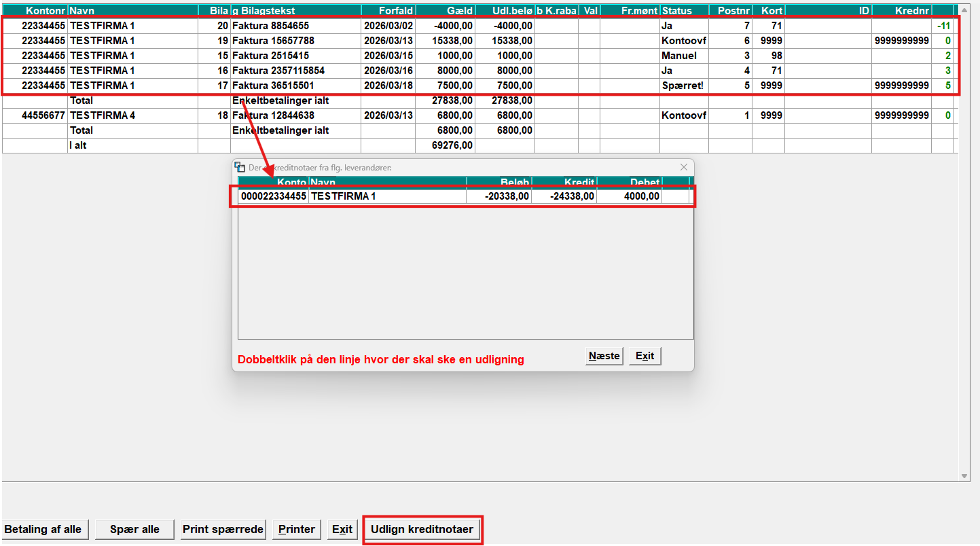This screenshot has width=980, height=546.
Task: Select Faktura 8854655 row text
Action: 270,26
